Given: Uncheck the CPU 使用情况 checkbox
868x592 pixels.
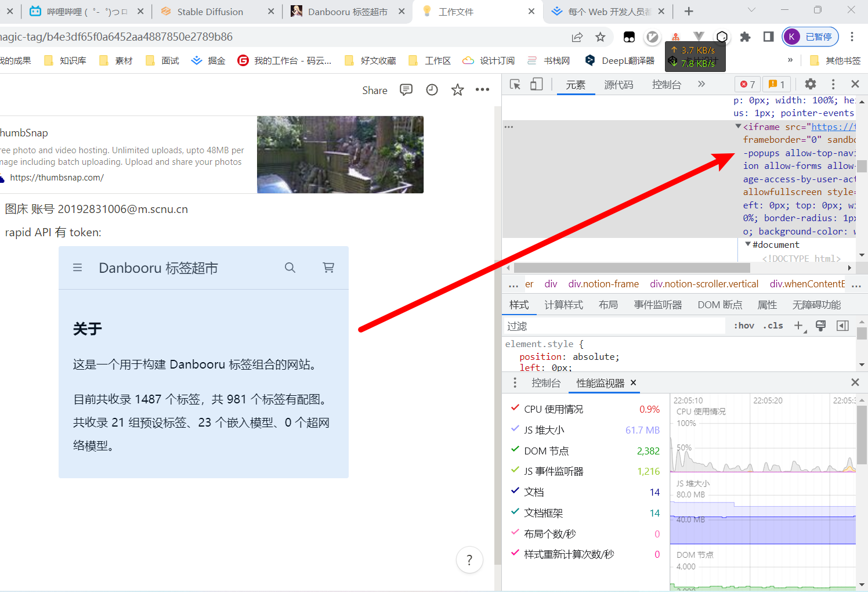Looking at the screenshot, I should point(515,407).
